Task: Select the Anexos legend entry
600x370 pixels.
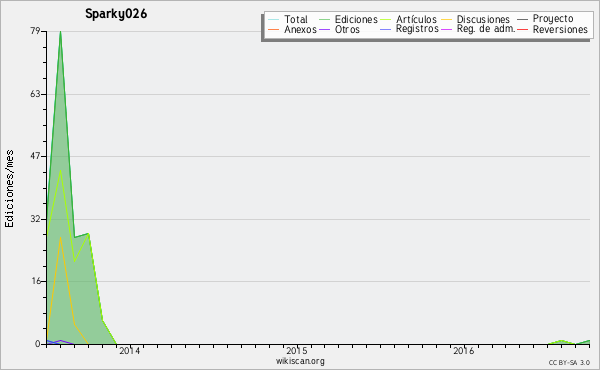Action: pyautogui.click(x=300, y=29)
